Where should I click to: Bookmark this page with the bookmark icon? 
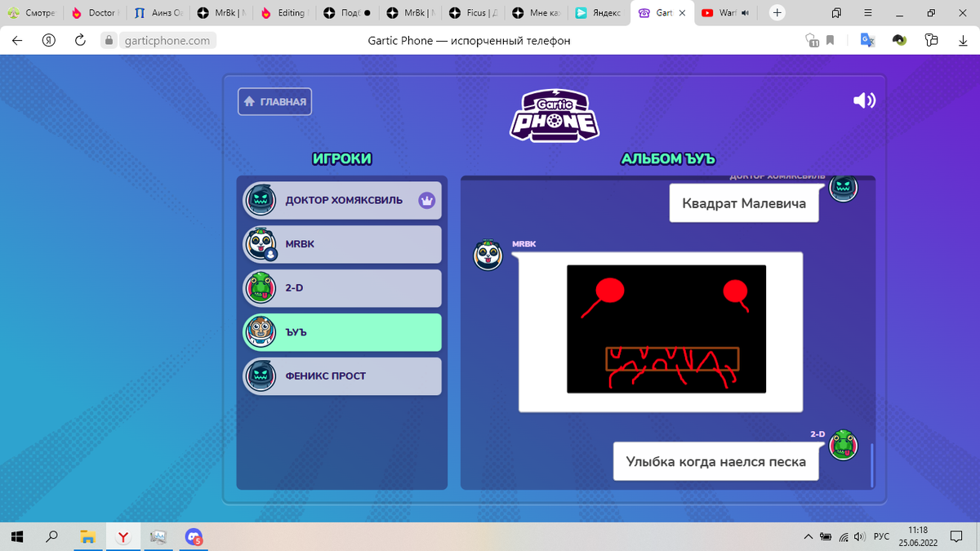pos(830,40)
